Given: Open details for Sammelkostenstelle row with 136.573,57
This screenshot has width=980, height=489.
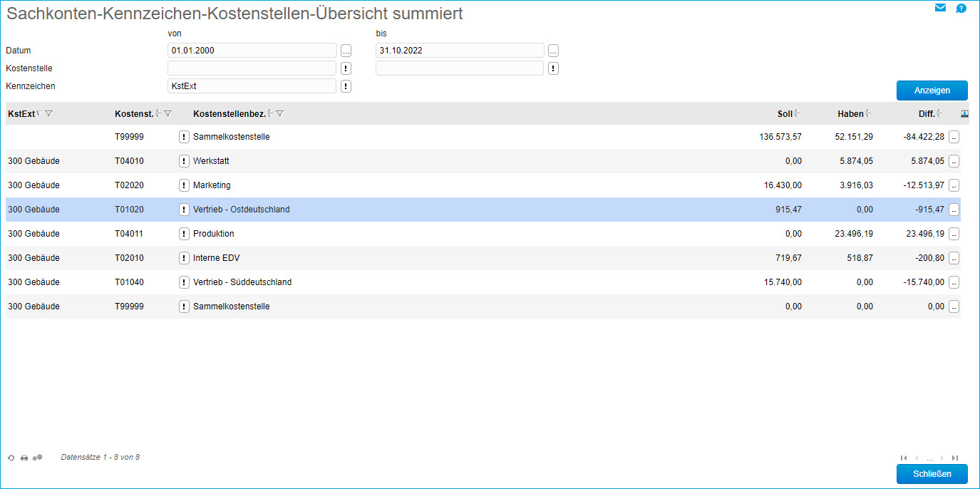Looking at the screenshot, I should pyautogui.click(x=954, y=137).
